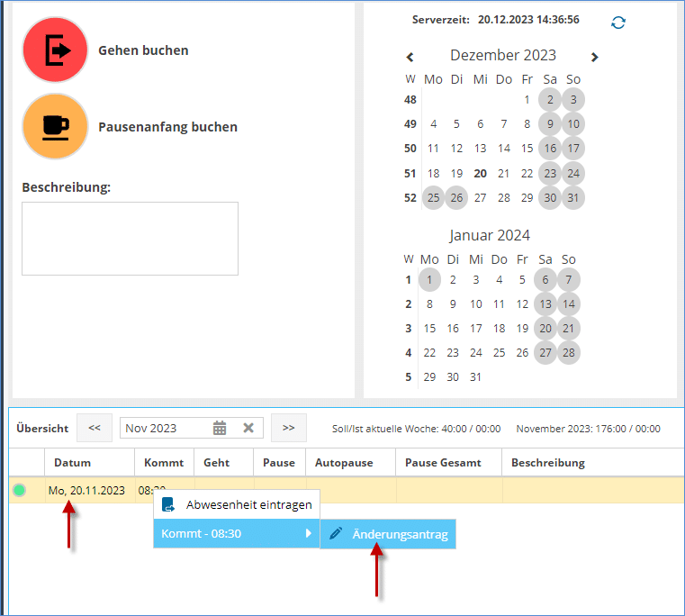The image size is (685, 616).
Task: Expand the Kommt - 08:30 submenu
Action: coord(236,533)
